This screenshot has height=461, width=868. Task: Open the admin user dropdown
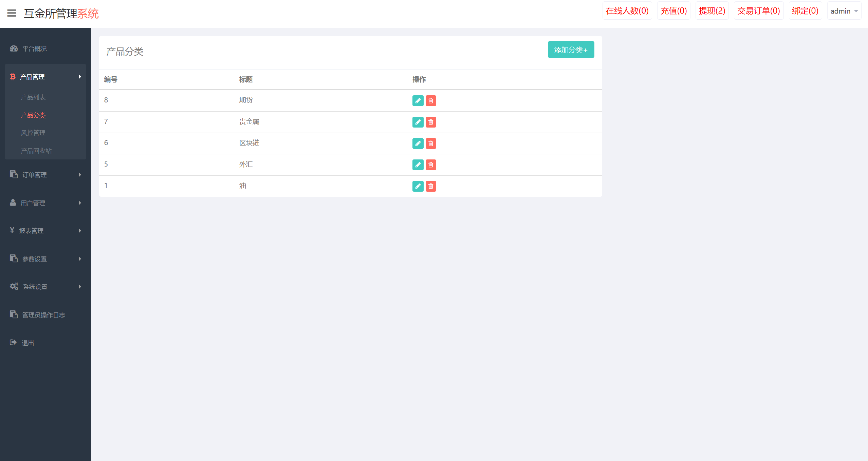click(844, 11)
